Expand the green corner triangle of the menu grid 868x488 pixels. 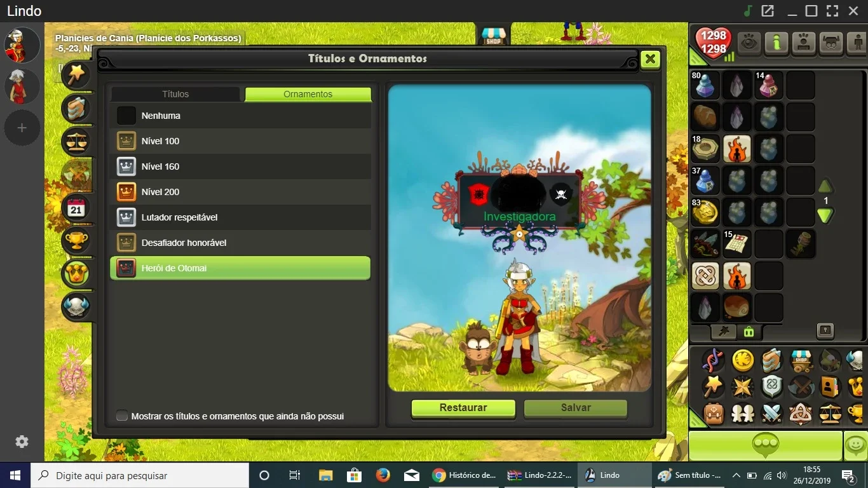click(x=698, y=419)
